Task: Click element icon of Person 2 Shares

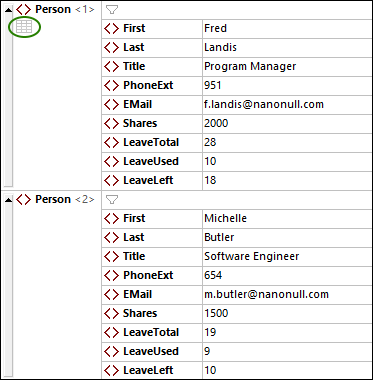Action: 111,314
